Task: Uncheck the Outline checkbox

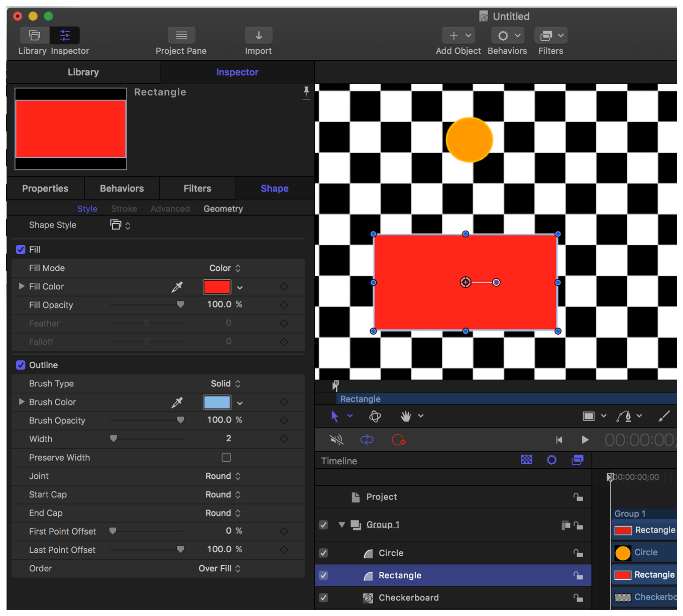Action: pyautogui.click(x=21, y=365)
